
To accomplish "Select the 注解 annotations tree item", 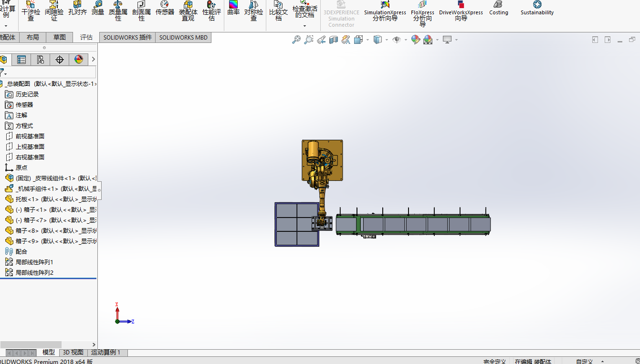I will [21, 115].
